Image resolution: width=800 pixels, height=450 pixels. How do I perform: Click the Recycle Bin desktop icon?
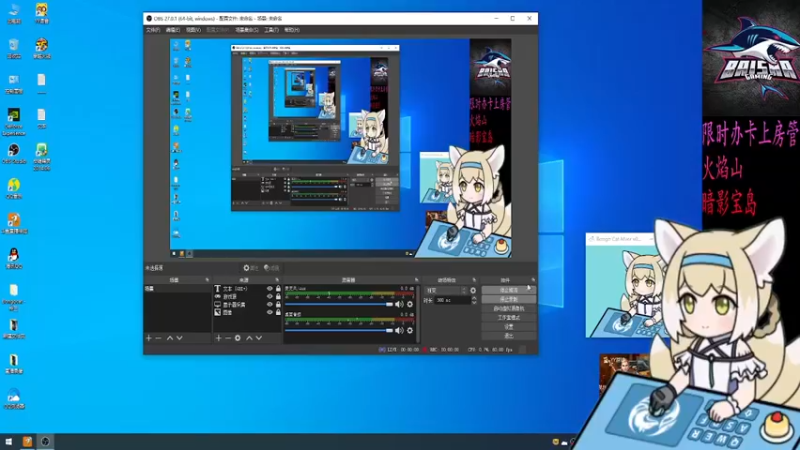tap(14, 48)
